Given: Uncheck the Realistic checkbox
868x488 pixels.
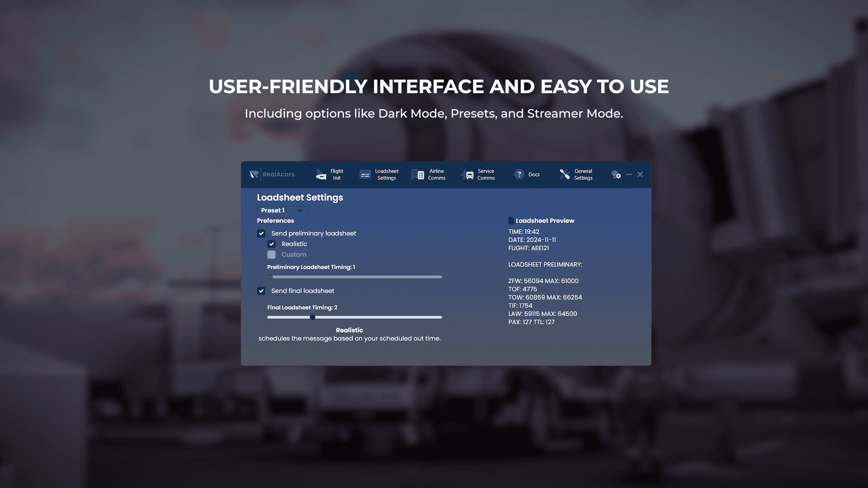Looking at the screenshot, I should 272,244.
